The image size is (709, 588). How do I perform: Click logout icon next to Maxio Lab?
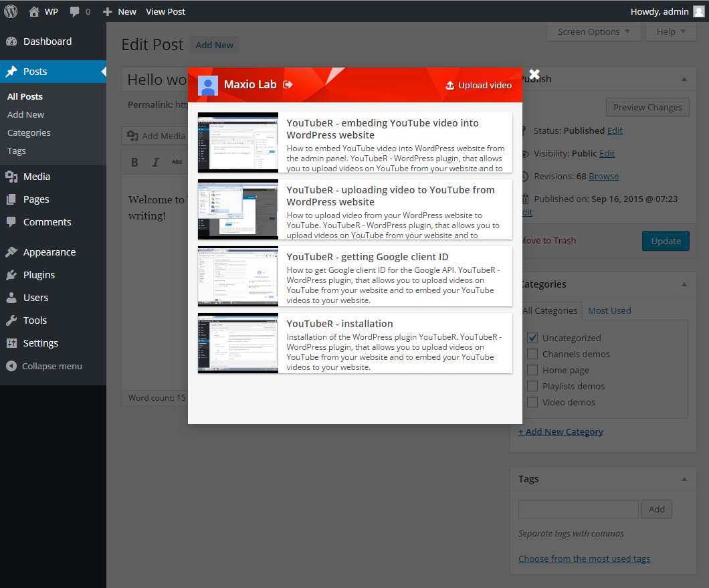288,84
